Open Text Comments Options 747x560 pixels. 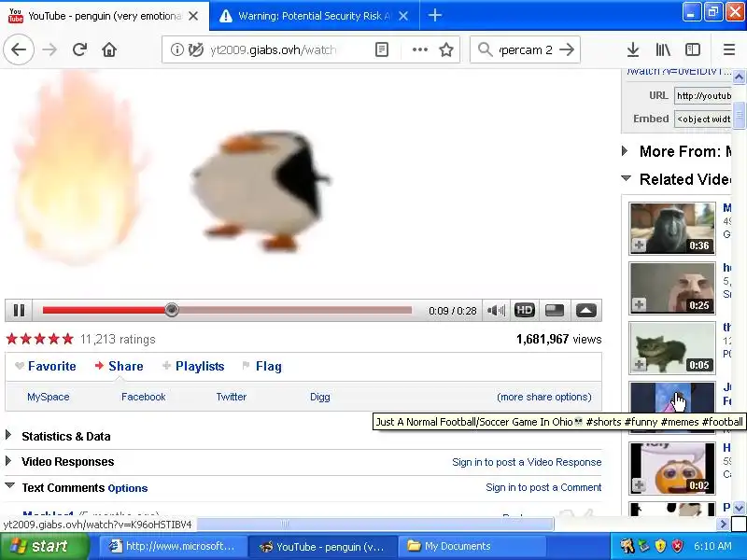point(128,488)
